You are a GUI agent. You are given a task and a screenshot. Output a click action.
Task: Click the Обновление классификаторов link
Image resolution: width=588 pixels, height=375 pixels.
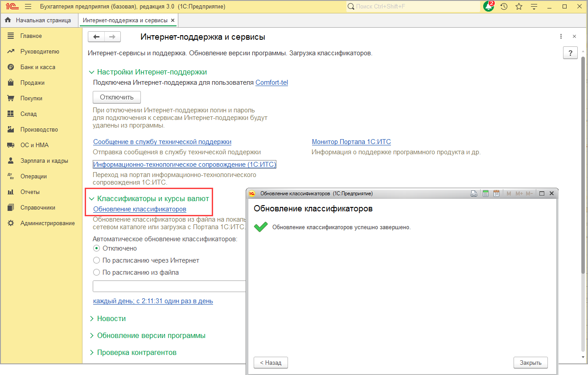click(x=140, y=209)
